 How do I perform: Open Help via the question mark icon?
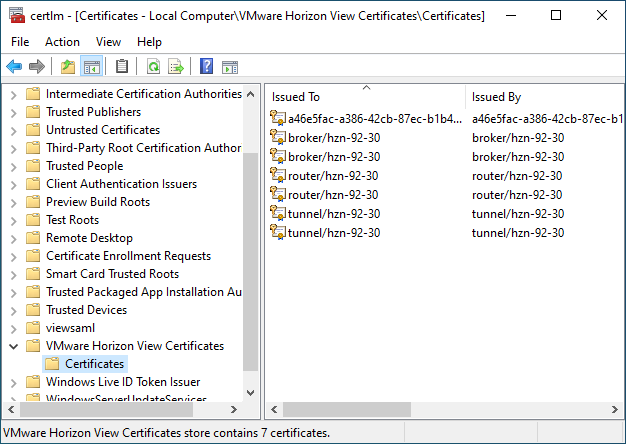point(206,67)
